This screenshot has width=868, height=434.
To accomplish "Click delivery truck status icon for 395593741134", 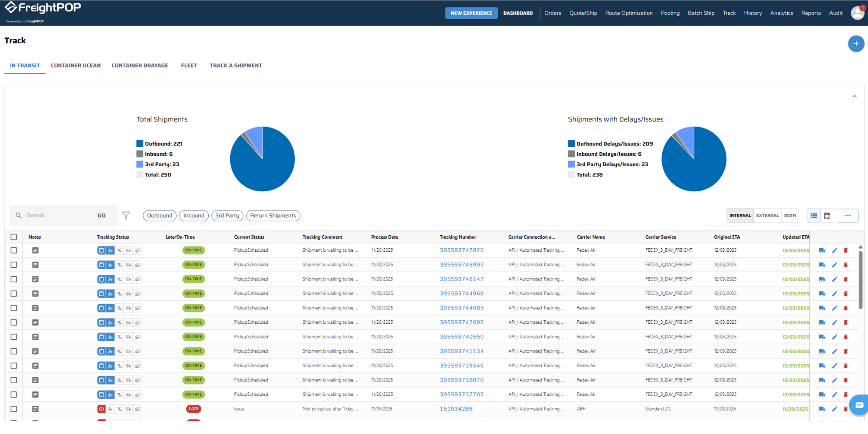I will (x=128, y=351).
